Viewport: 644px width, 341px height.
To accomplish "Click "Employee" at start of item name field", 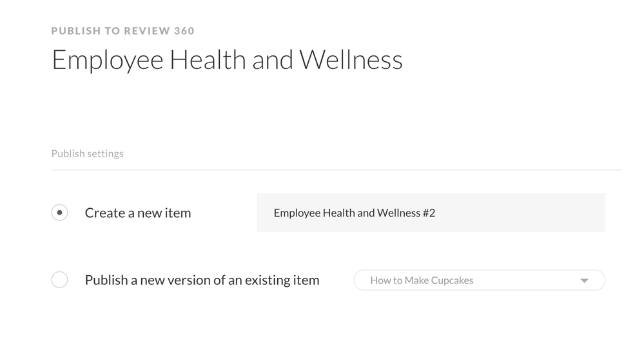I will [x=296, y=213].
